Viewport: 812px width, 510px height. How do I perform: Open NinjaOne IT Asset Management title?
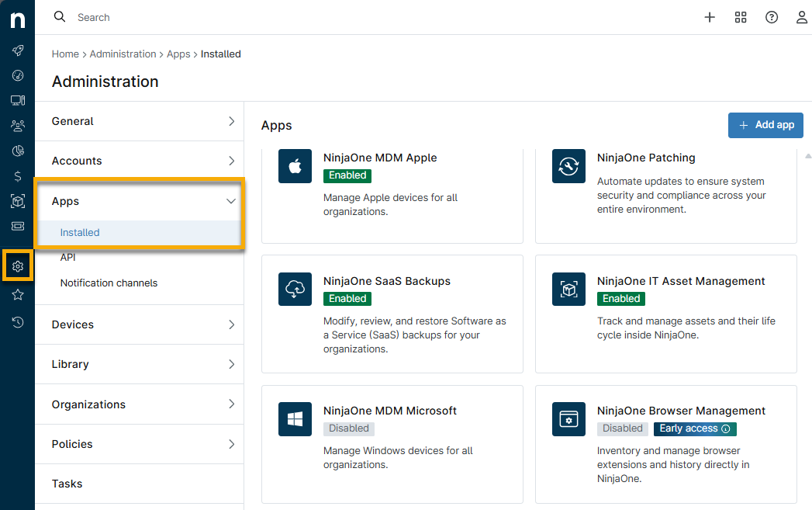coord(681,281)
